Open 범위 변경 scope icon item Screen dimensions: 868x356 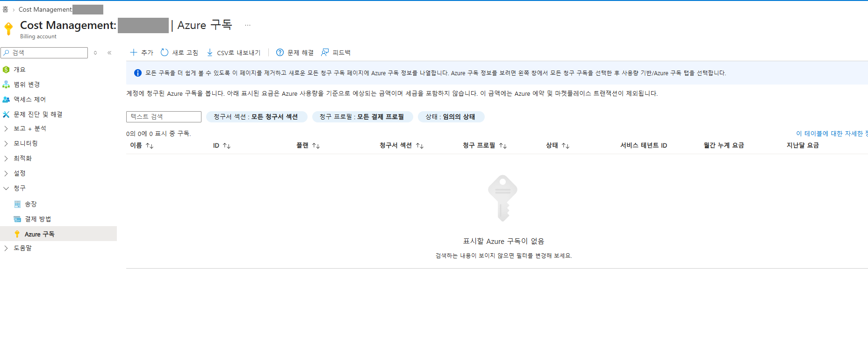6,85
